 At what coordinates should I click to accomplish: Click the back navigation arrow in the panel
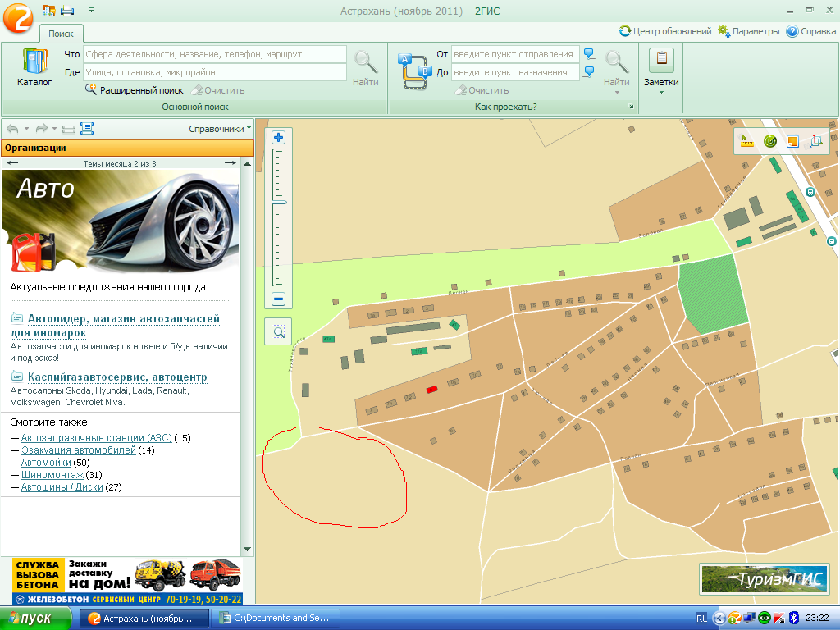tap(12, 129)
